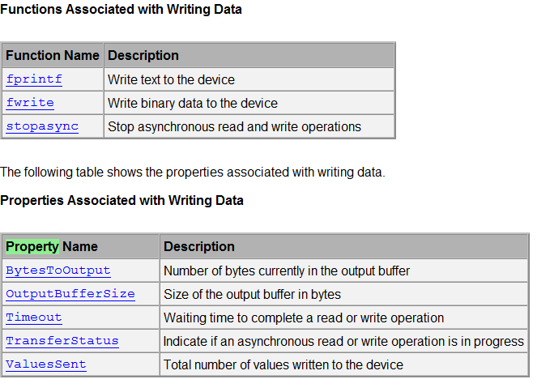Viewport: 550px width, 392px height.
Task: Follow the stopasync link
Action: (x=42, y=126)
